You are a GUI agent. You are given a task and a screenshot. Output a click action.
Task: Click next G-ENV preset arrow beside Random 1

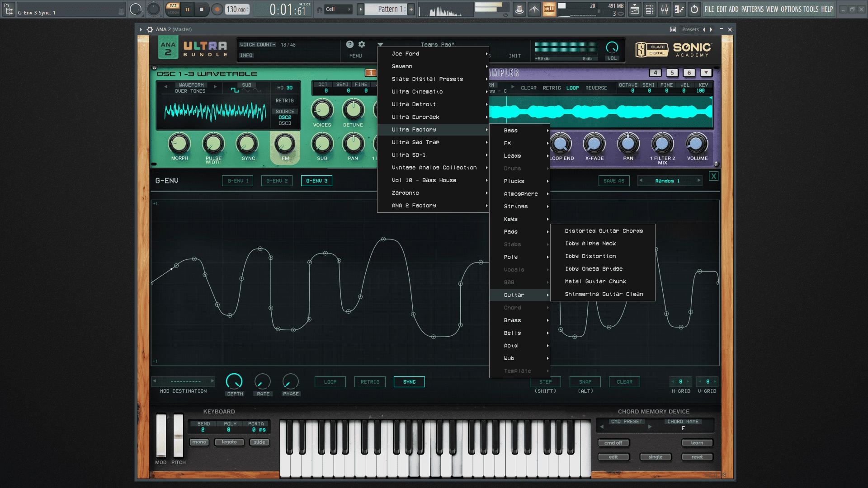[x=699, y=180]
